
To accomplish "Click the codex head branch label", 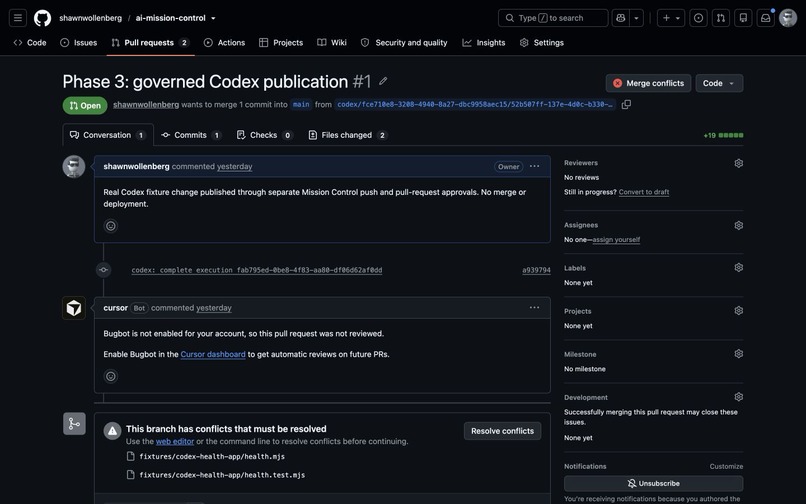I will click(x=475, y=104).
